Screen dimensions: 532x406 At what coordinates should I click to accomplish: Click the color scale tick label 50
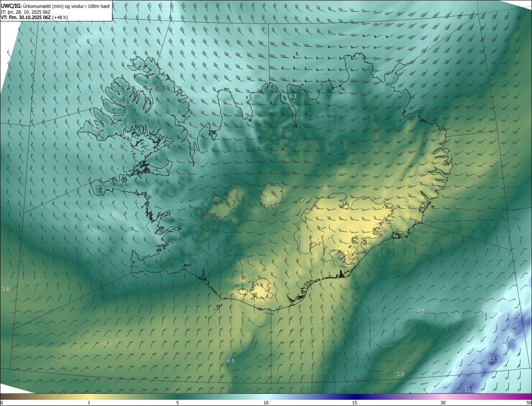click(x=529, y=403)
